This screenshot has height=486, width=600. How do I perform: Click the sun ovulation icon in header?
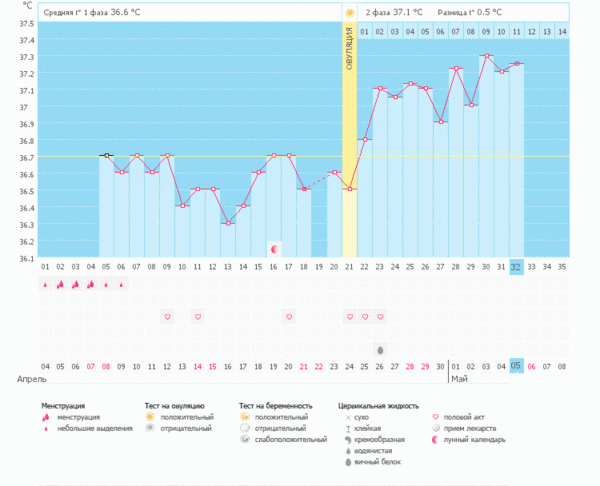point(350,12)
